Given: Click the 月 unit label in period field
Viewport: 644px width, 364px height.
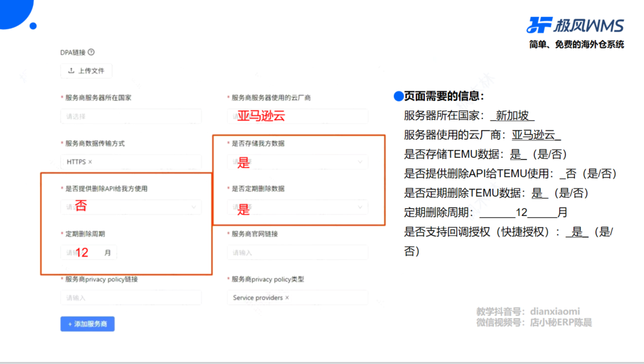Looking at the screenshot, I should 107,252.
